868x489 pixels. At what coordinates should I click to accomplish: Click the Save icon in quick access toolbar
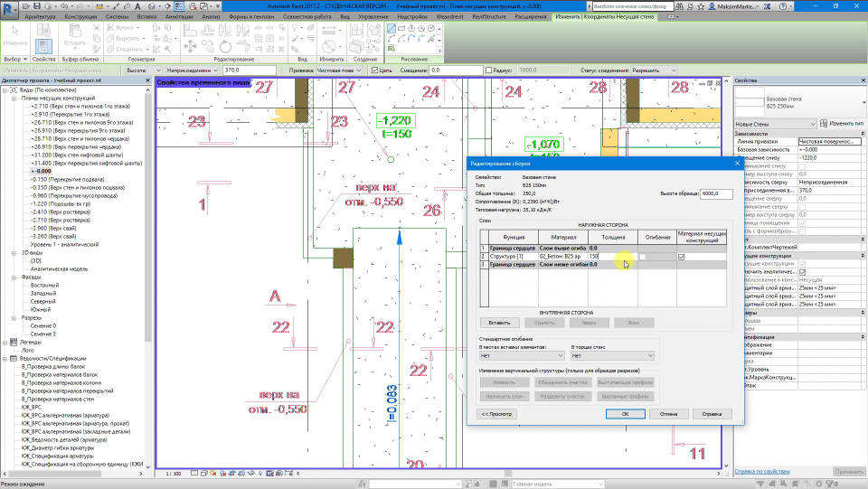[x=36, y=6]
